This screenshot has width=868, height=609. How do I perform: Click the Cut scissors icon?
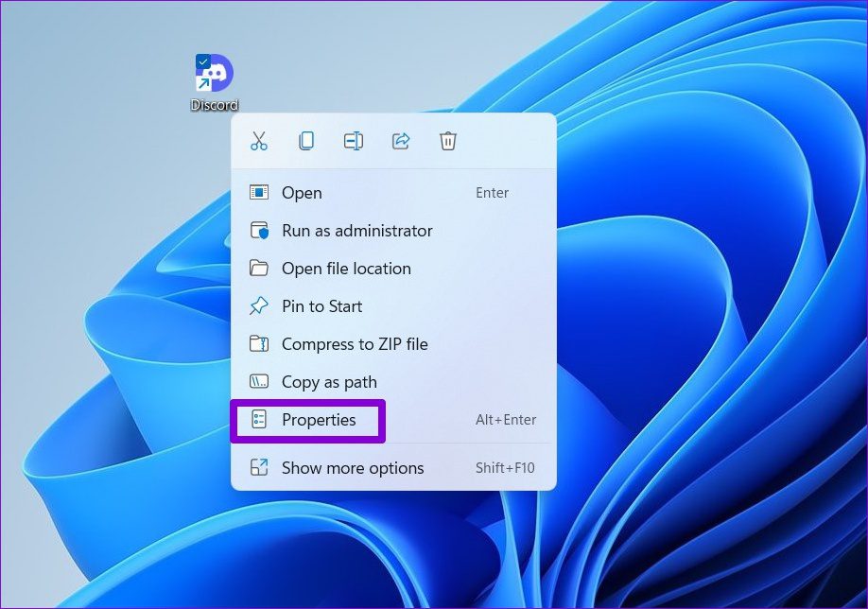point(258,141)
